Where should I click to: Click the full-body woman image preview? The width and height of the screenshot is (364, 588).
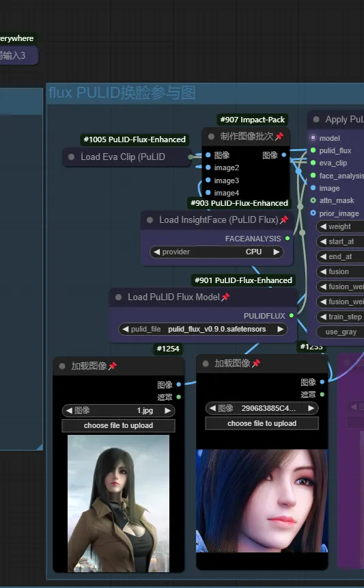click(118, 503)
